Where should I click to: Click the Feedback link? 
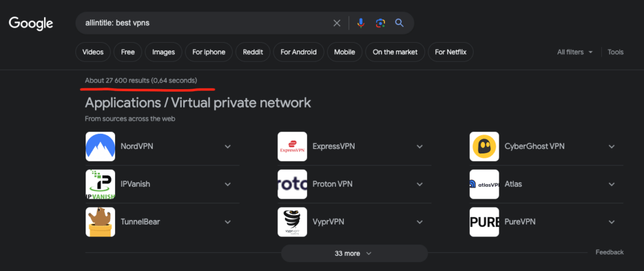[609, 252]
